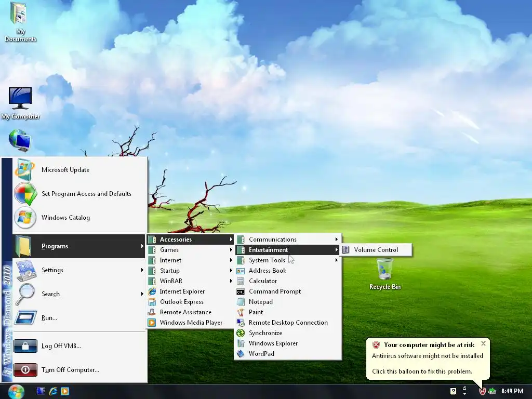
Task: Open WordPad from Accessories menu
Action: 288,353
